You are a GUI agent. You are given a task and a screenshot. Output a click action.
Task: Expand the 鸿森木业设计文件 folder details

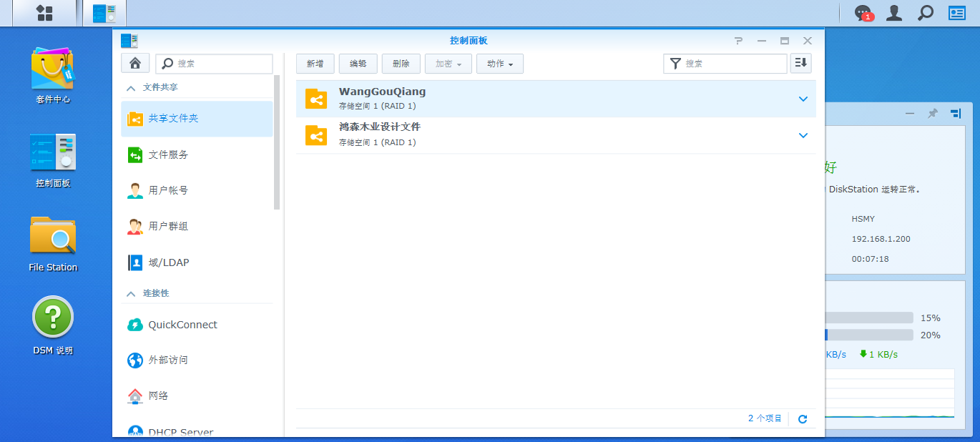[803, 135]
